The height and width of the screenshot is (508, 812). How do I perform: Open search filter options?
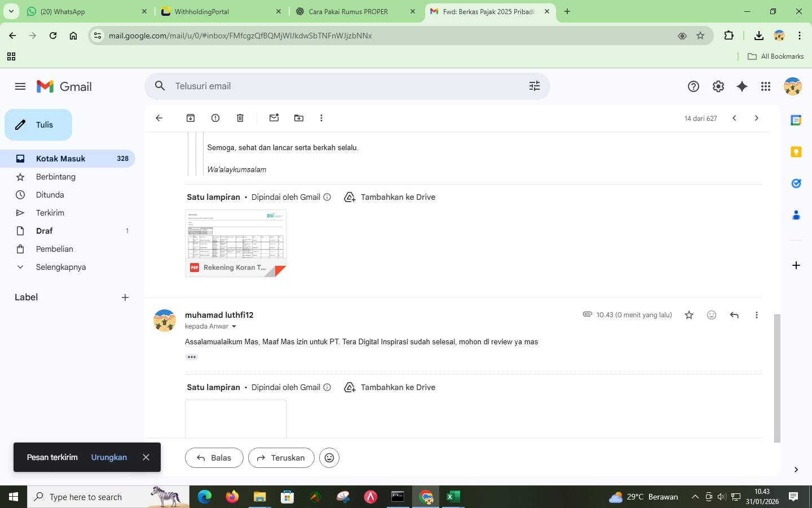pyautogui.click(x=534, y=86)
